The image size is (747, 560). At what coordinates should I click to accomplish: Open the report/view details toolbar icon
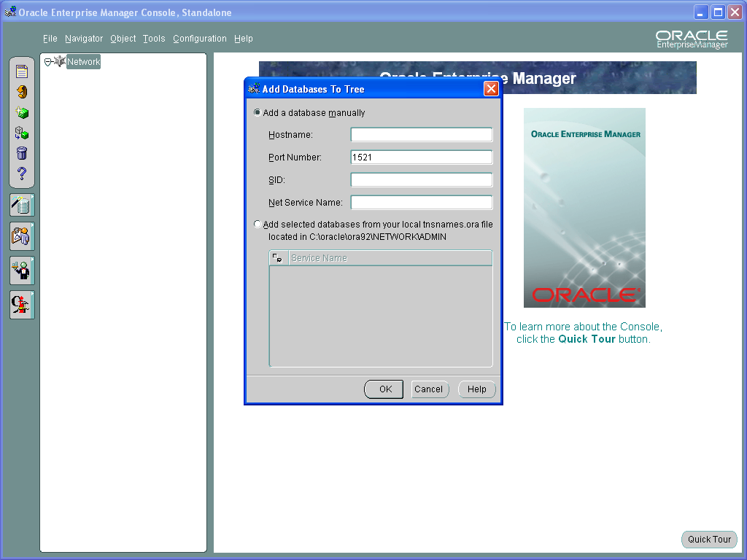coord(22,71)
